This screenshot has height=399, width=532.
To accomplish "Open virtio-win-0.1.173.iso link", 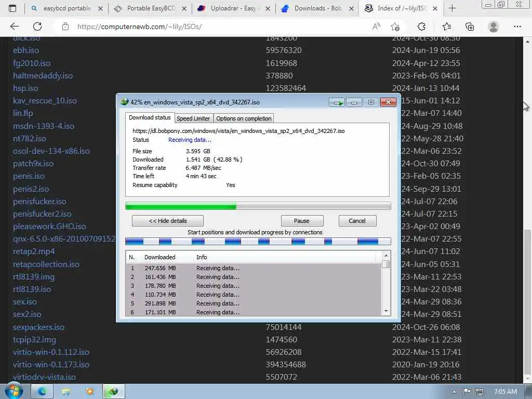I will coord(51,364).
